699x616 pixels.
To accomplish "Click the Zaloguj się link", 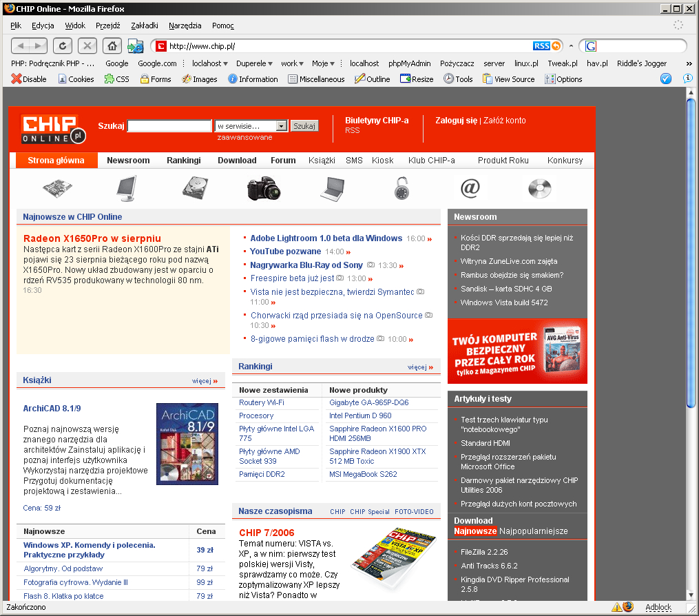I will tap(456, 121).
